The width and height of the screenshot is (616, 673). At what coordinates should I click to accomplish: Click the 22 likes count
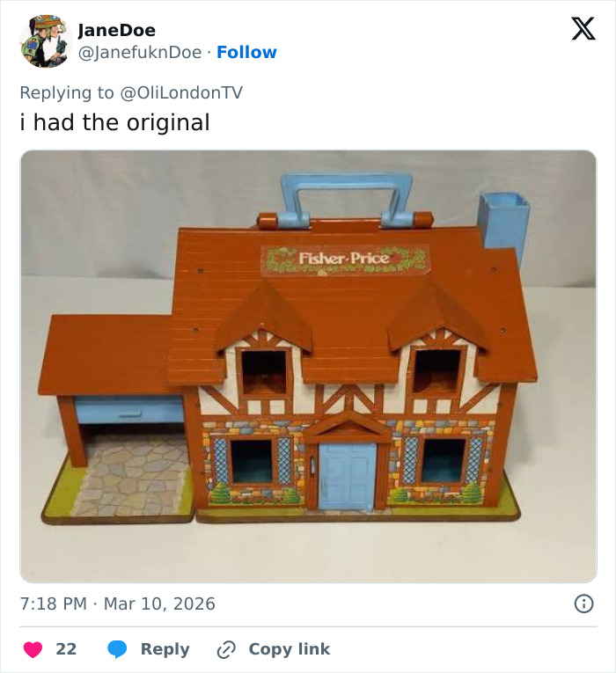pyautogui.click(x=66, y=649)
